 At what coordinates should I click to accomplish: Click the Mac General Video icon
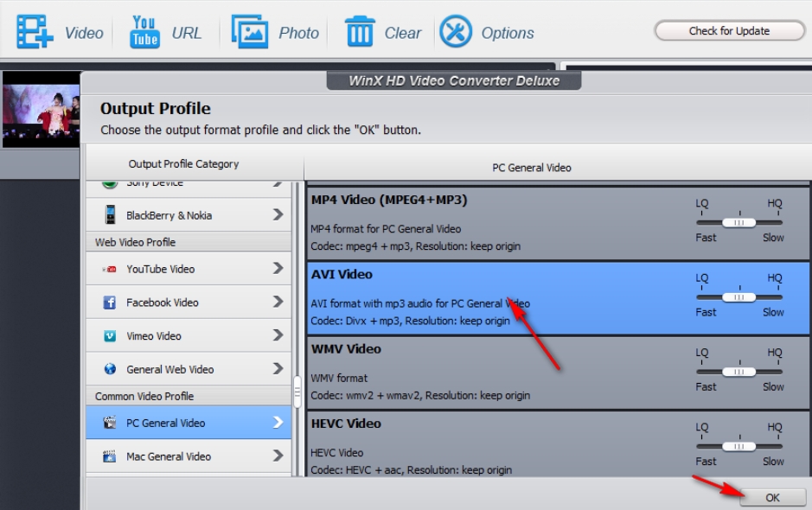coord(109,456)
